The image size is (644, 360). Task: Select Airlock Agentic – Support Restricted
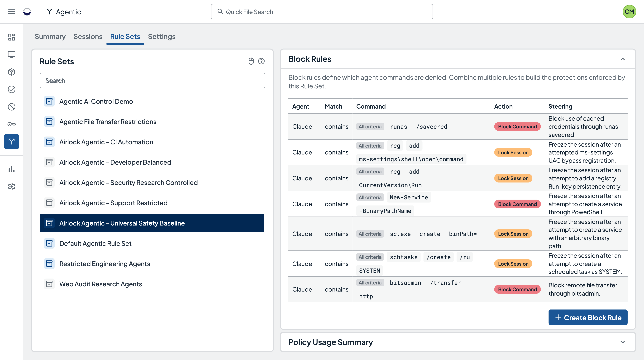(152, 203)
